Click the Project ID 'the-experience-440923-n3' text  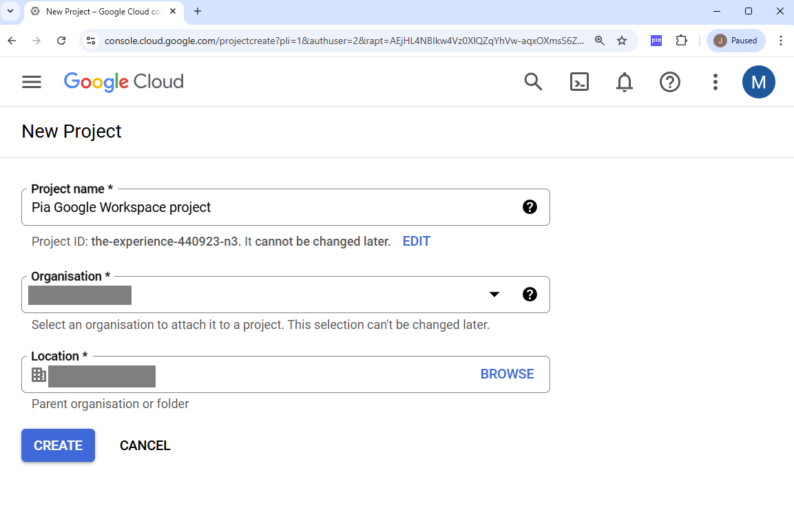point(164,242)
